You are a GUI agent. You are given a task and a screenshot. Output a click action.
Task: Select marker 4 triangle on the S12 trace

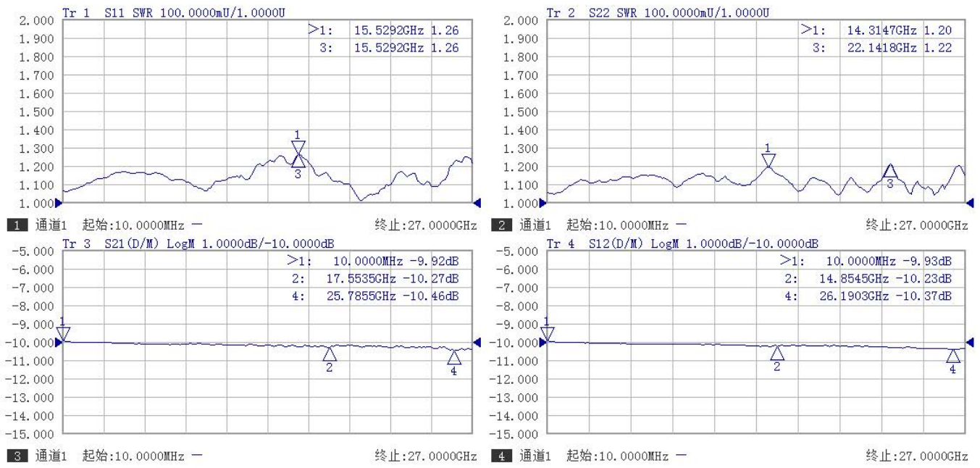[x=953, y=355]
